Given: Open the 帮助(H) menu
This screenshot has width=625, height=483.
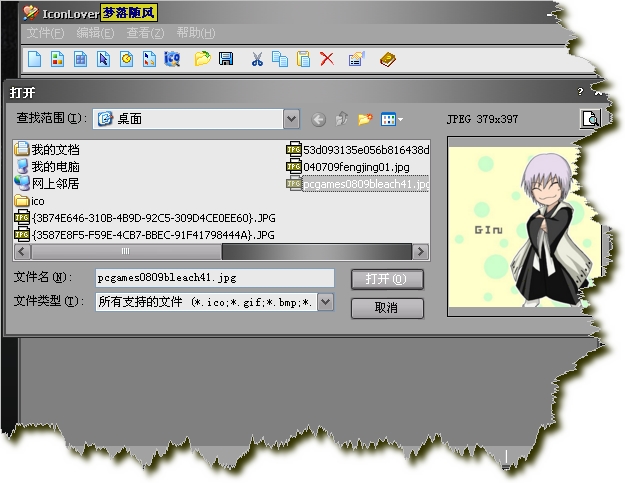Looking at the screenshot, I should [196, 33].
